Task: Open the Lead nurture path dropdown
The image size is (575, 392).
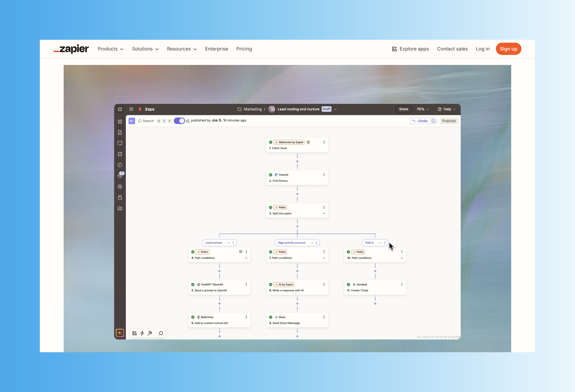Action: 228,243
